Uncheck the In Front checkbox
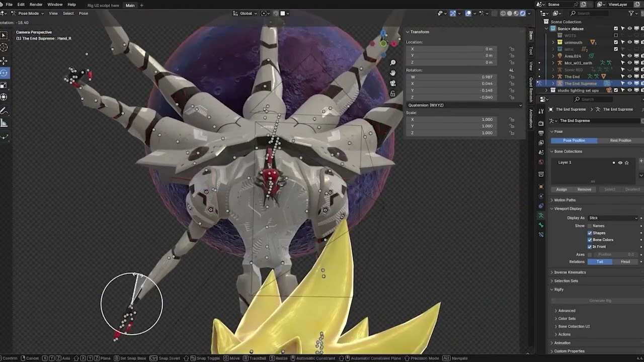Screen dimensions: 644x362 point(590,246)
